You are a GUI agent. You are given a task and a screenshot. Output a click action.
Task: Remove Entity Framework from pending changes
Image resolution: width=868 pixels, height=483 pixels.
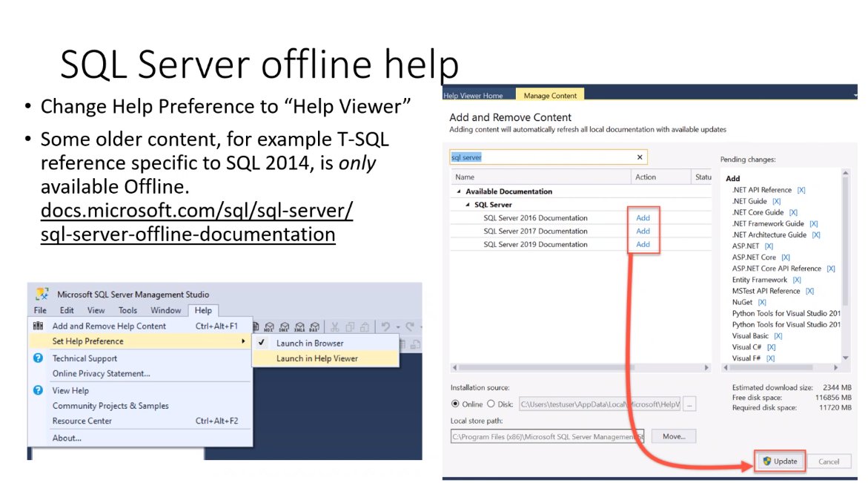point(797,280)
